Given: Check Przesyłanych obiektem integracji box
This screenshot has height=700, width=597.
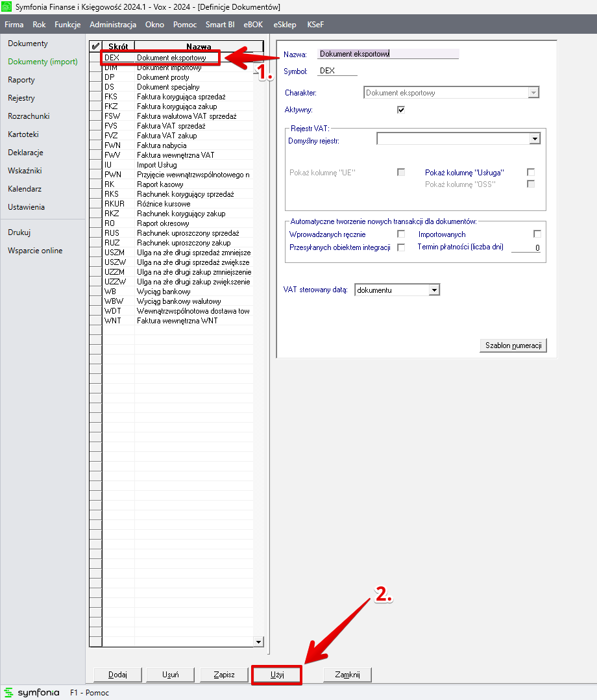Looking at the screenshot, I should click(x=400, y=247).
